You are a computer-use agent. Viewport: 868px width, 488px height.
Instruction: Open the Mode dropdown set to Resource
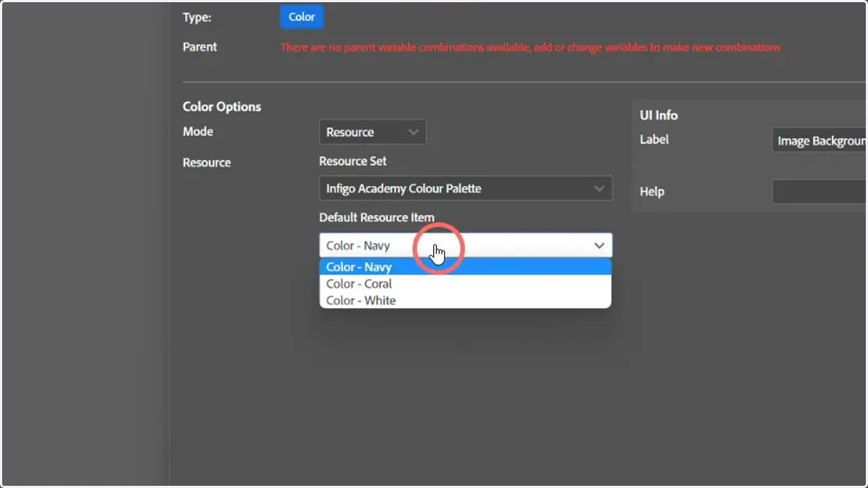tap(373, 132)
